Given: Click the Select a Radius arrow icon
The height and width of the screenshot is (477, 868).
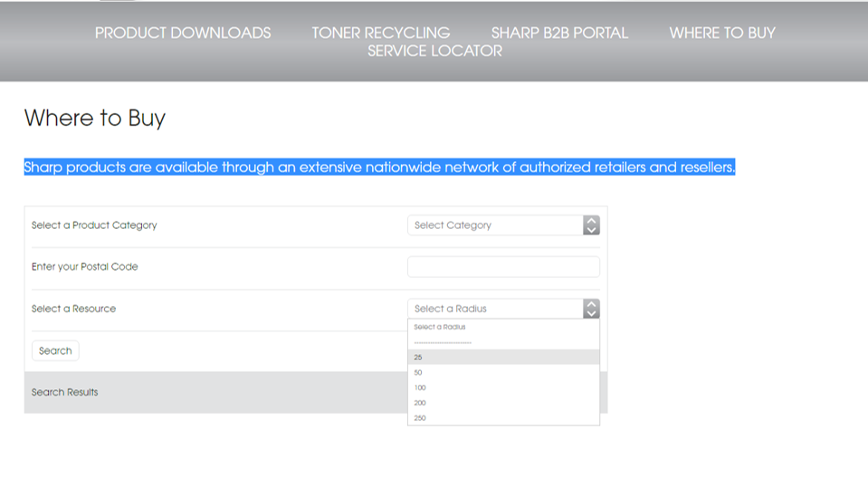Looking at the screenshot, I should click(x=591, y=309).
